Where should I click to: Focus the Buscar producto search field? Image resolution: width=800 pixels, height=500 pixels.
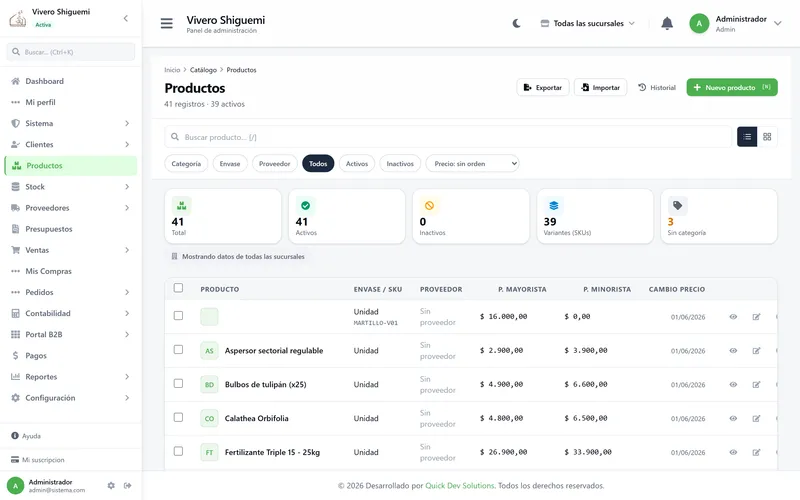point(448,137)
